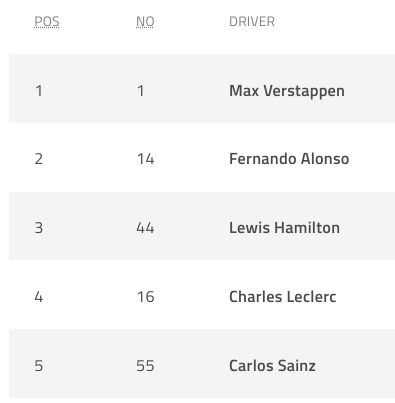Screen dimensions: 395x403
Task: Click the POS column header
Action: click(47, 22)
